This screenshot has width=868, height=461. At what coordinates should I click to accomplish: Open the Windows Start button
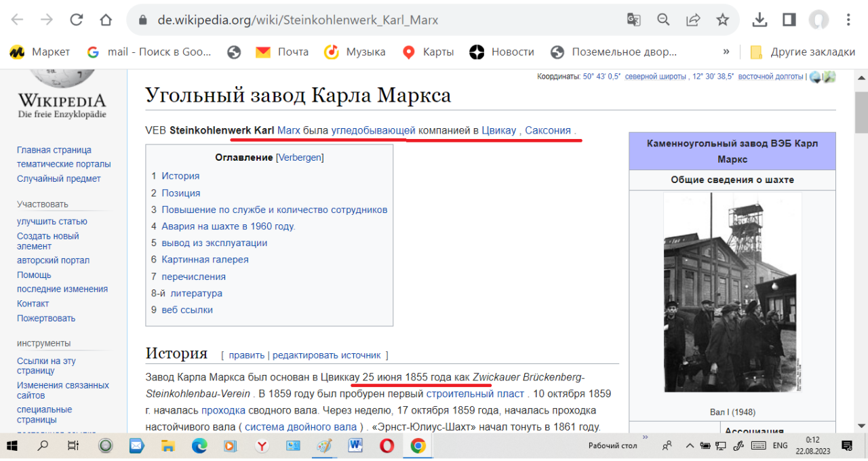(14, 445)
